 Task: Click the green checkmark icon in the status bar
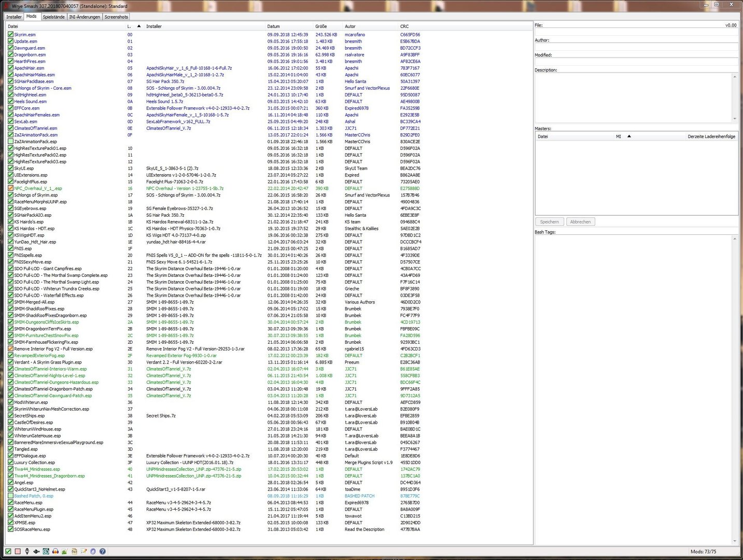(8, 551)
